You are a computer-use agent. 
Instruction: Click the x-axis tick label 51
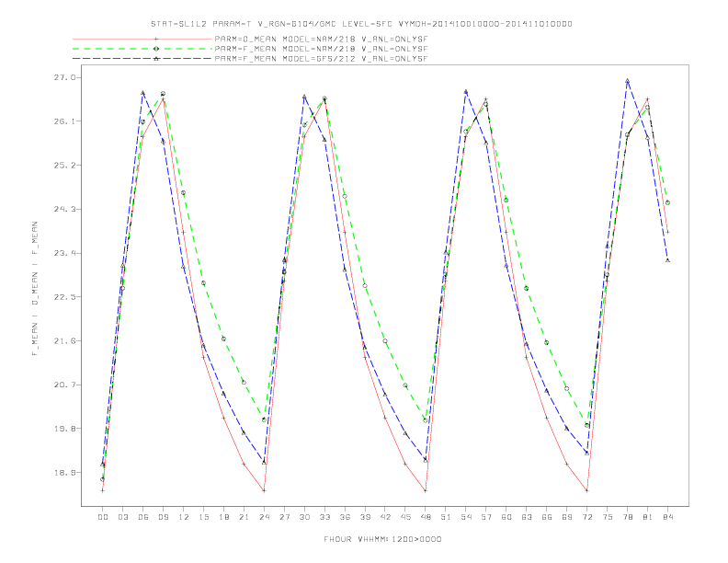coord(446,517)
